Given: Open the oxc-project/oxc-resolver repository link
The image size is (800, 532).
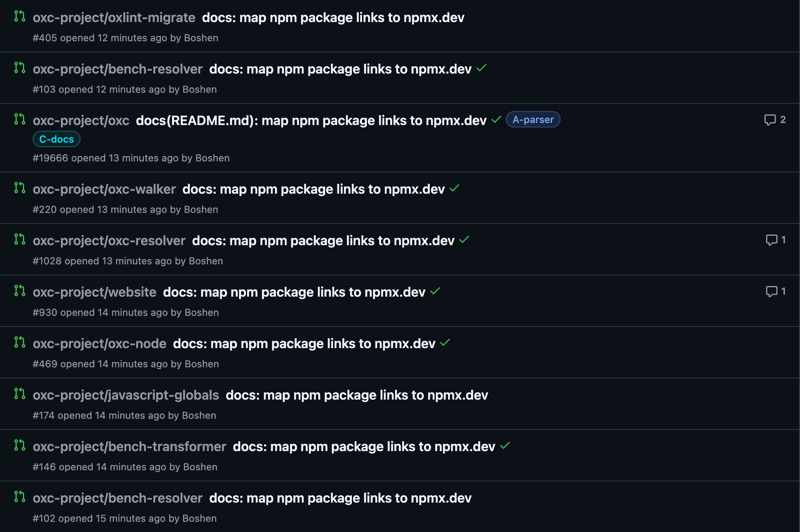Looking at the screenshot, I should click(x=109, y=241).
